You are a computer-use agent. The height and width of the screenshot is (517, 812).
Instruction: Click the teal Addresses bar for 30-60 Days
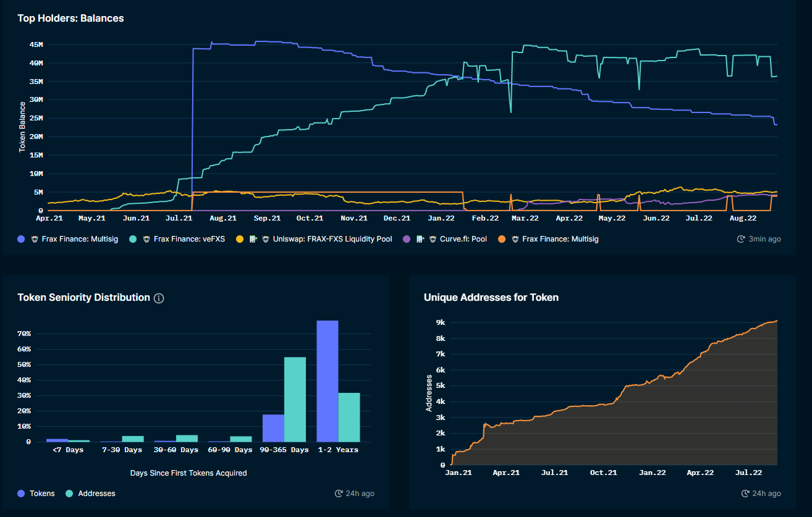[187, 438]
